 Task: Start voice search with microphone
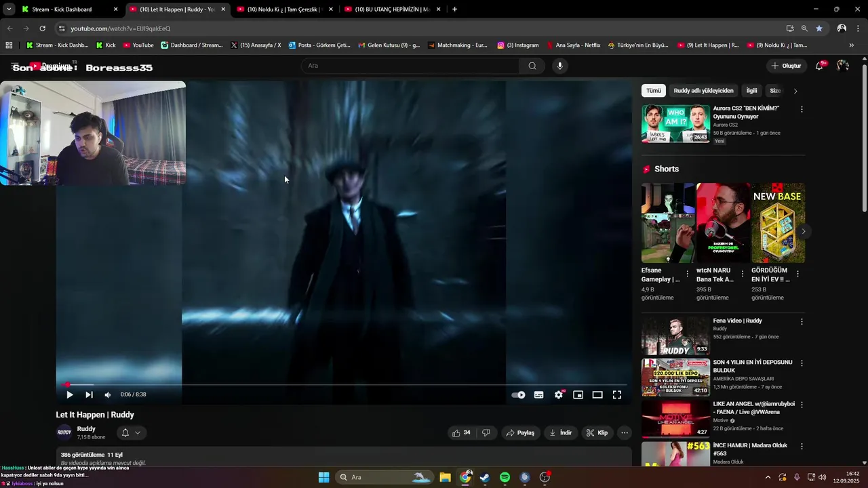point(559,66)
